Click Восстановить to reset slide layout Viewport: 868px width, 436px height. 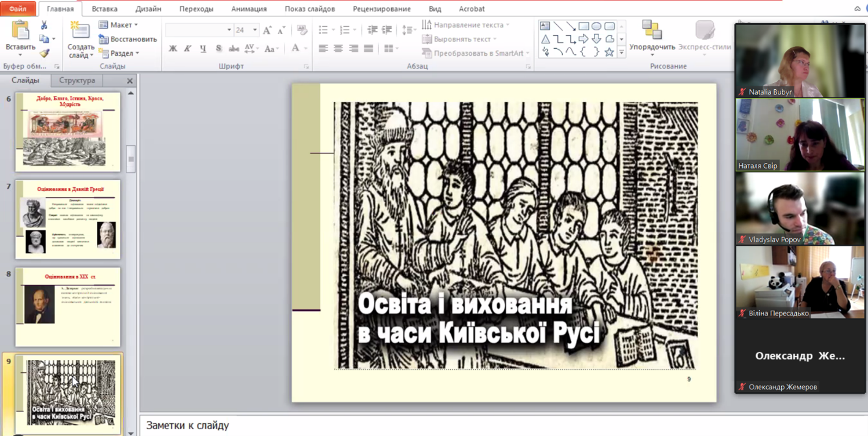coord(128,39)
